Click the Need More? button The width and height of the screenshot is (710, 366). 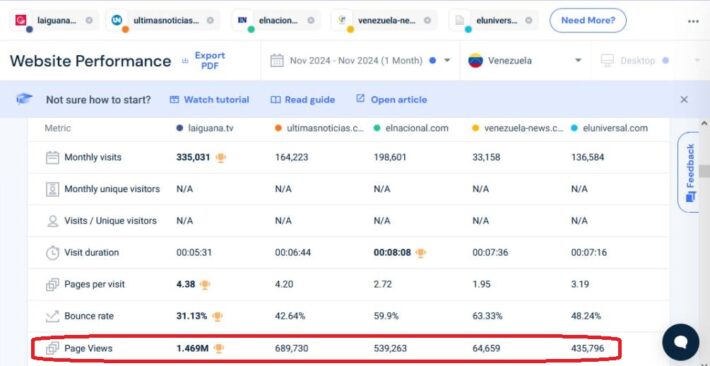pyautogui.click(x=588, y=20)
